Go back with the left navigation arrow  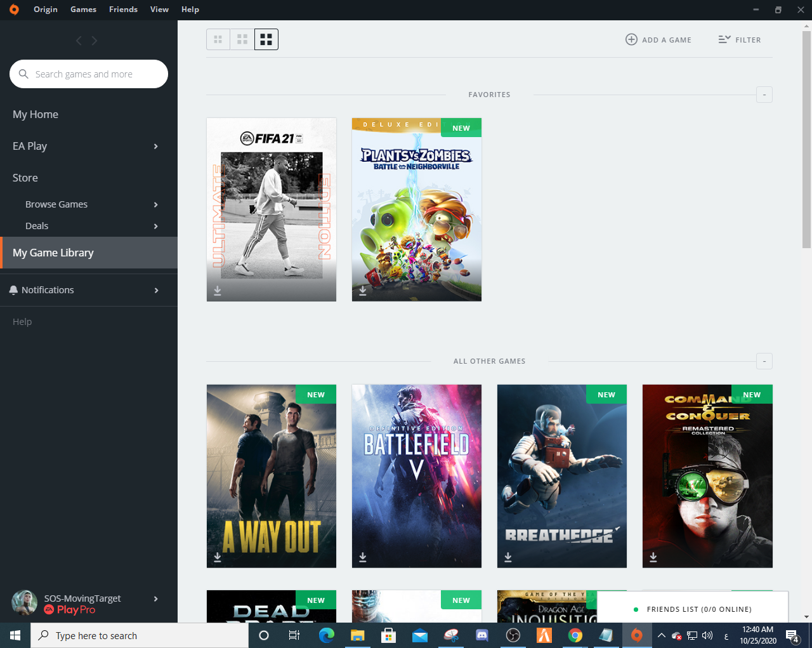click(x=79, y=41)
